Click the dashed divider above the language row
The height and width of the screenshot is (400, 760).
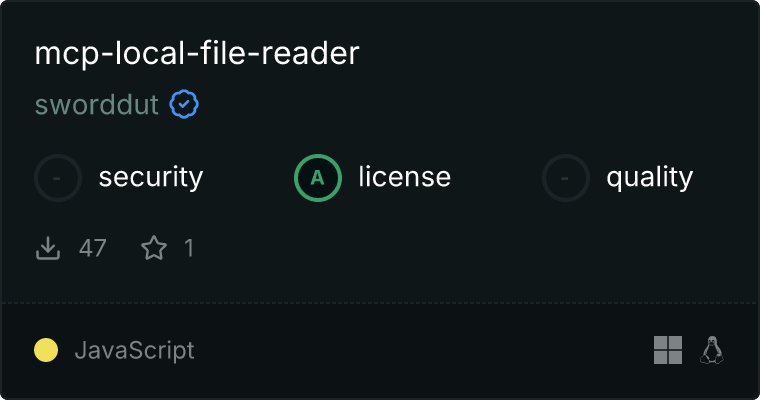pyautogui.click(x=380, y=303)
